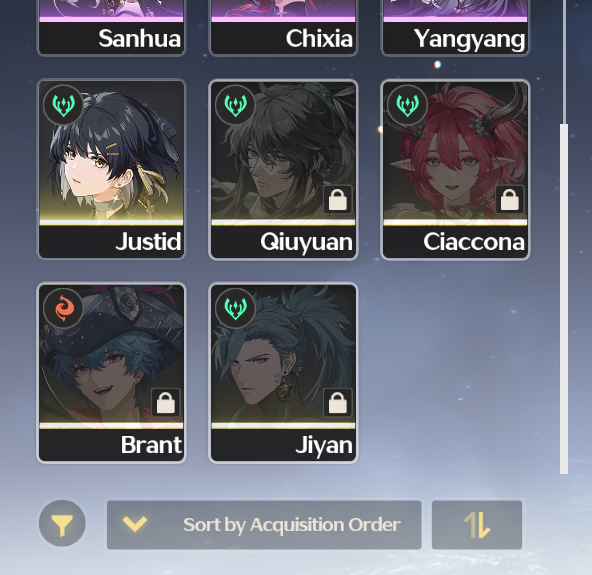Click the lock icon on Brant
The image size is (592, 575).
166,402
